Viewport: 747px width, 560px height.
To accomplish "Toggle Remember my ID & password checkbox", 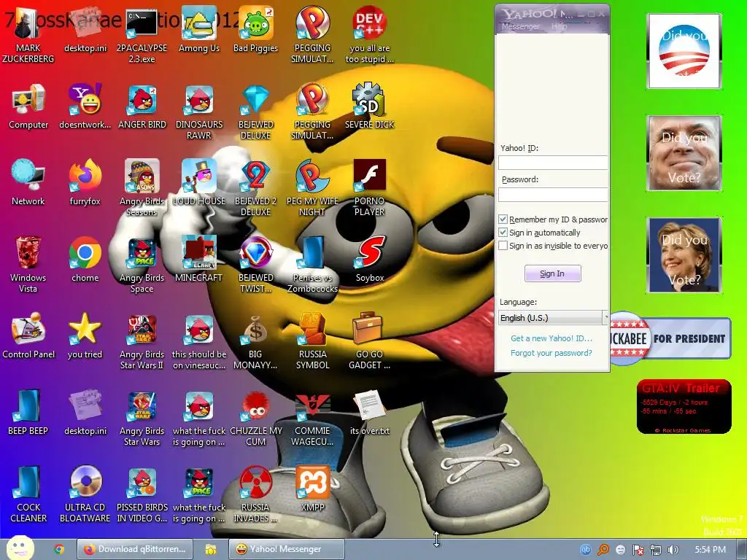I will (503, 219).
